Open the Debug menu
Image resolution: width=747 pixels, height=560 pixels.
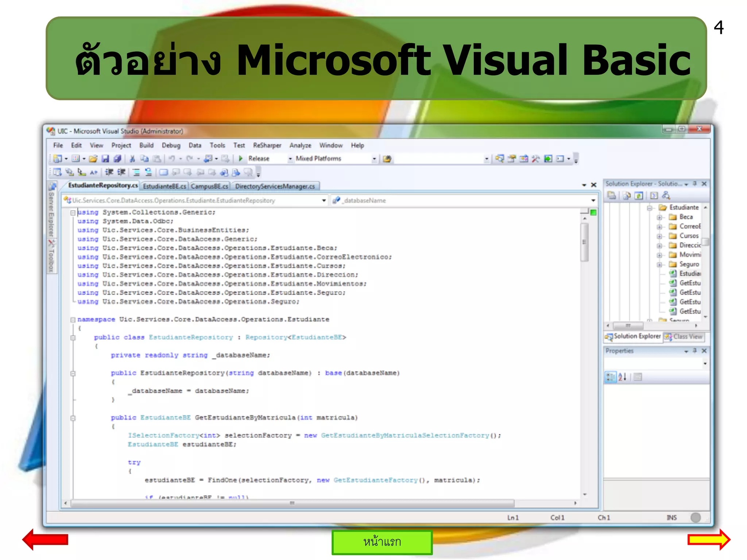[171, 145]
